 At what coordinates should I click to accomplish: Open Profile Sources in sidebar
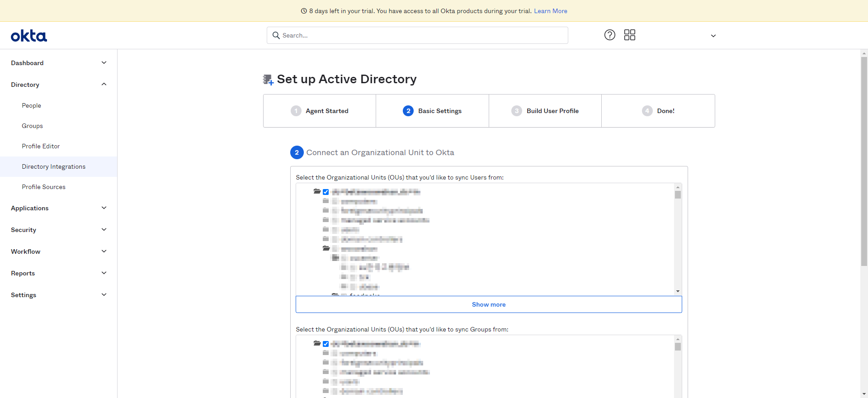[x=44, y=187]
